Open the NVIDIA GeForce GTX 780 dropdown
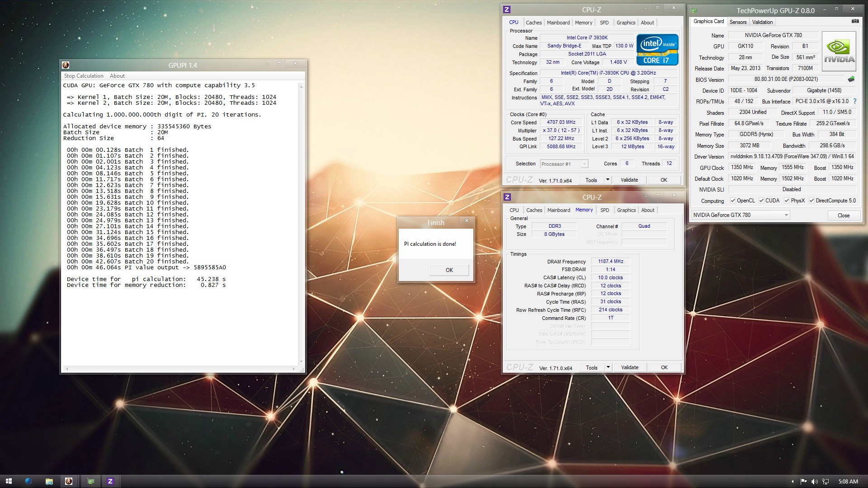Viewport: 868px width, 488px height. [x=741, y=215]
